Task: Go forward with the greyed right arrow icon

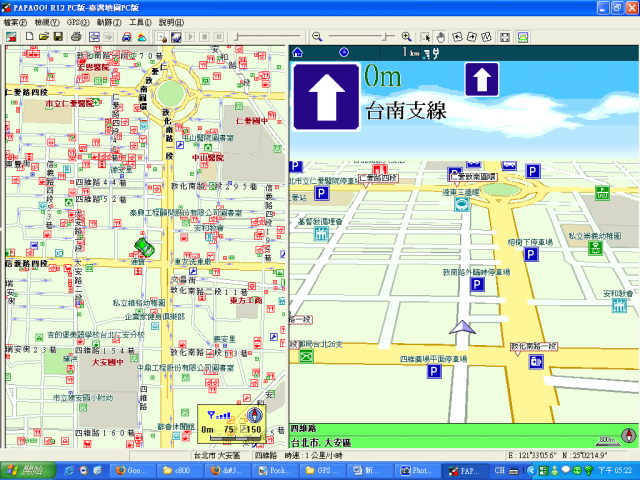Action: point(109,37)
